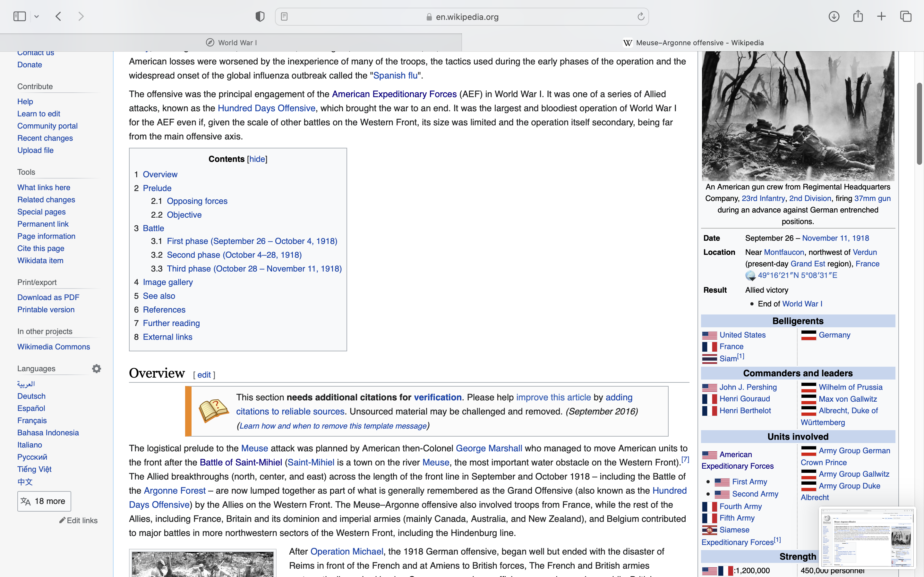Jump to the First phase contents entry
This screenshot has height=577, width=924.
(x=252, y=241)
